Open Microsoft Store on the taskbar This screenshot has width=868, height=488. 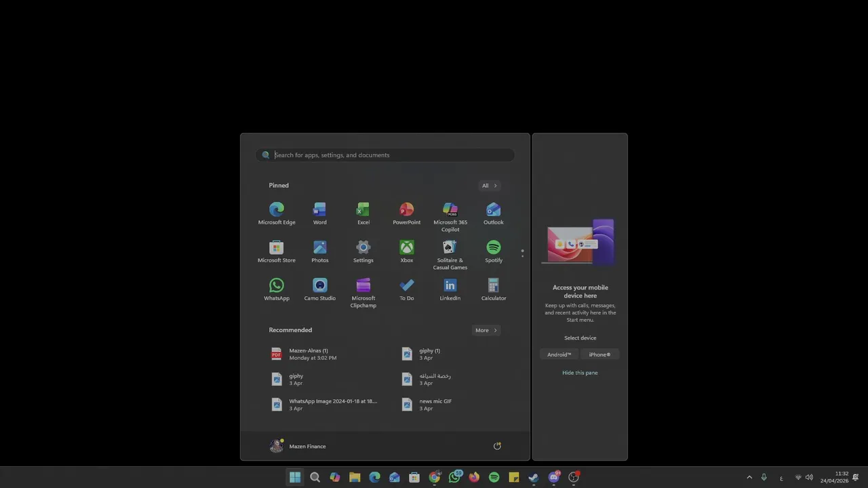tap(414, 477)
